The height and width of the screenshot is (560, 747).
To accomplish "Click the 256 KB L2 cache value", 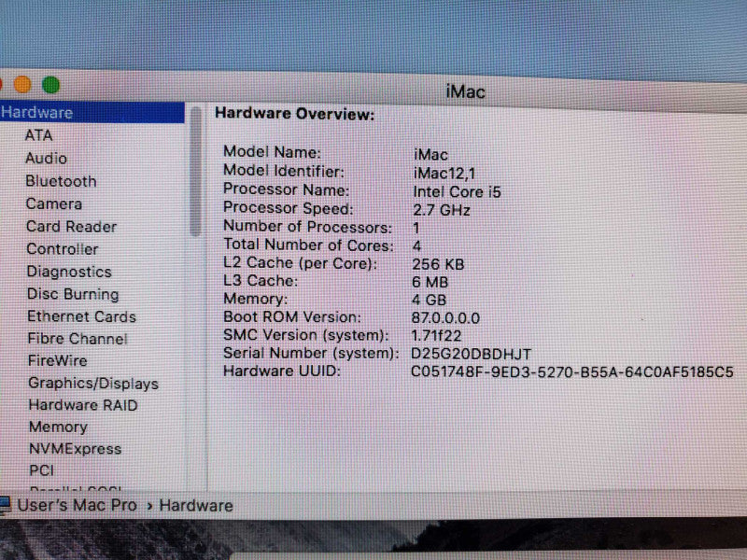I will [438, 264].
